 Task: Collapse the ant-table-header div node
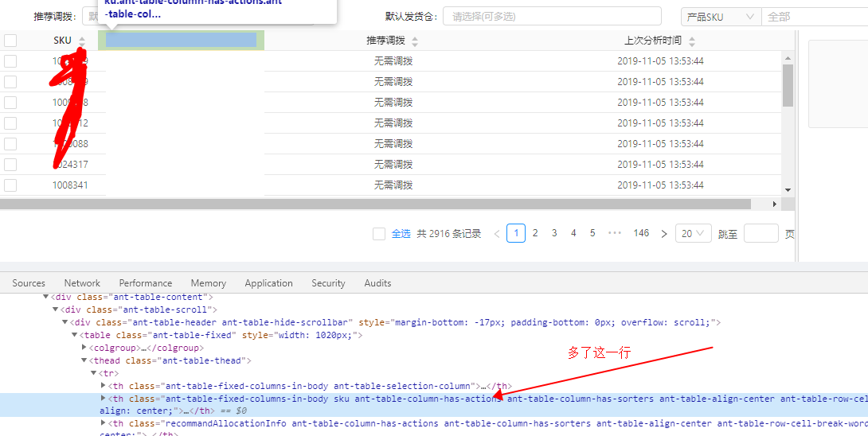65,322
